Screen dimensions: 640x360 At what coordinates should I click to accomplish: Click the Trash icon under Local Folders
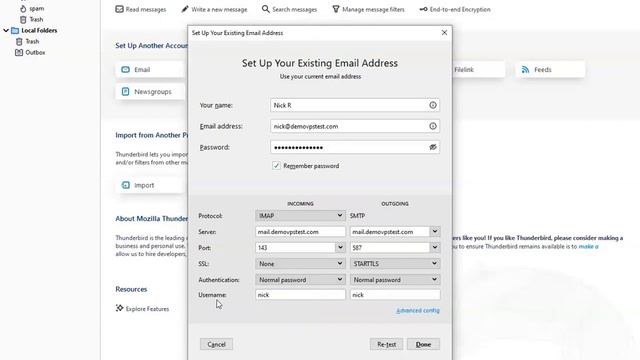[19, 42]
